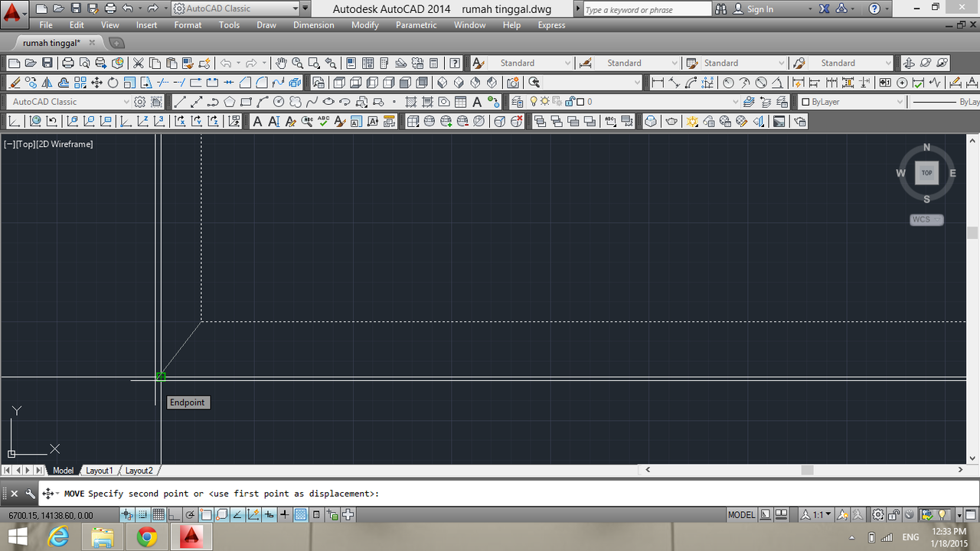Image resolution: width=980 pixels, height=551 pixels.
Task: Toggle Object Snap Tracking in status bar
Action: [x=237, y=515]
